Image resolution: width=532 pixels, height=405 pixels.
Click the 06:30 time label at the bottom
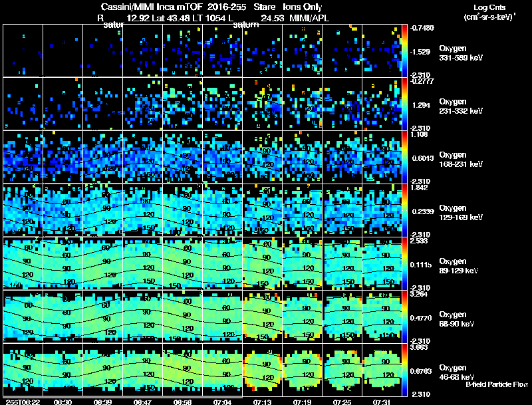(x=63, y=402)
